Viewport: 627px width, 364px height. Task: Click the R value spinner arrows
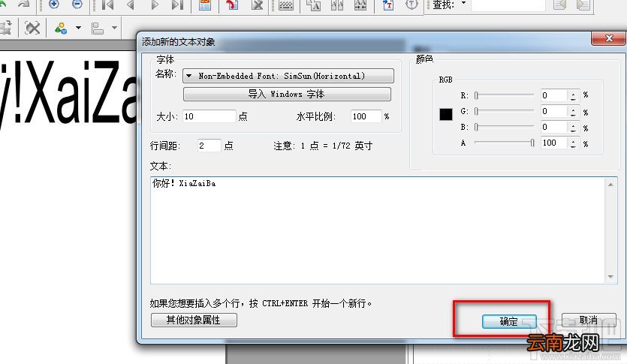click(574, 95)
